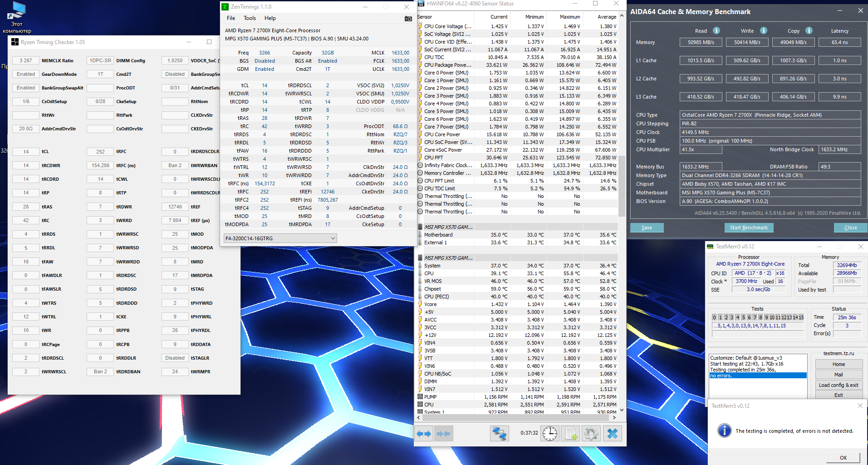The height and width of the screenshot is (465, 868).
Task: Select the 'DIMM' voltage row in HWiNFO
Action: pyautogui.click(x=517, y=381)
